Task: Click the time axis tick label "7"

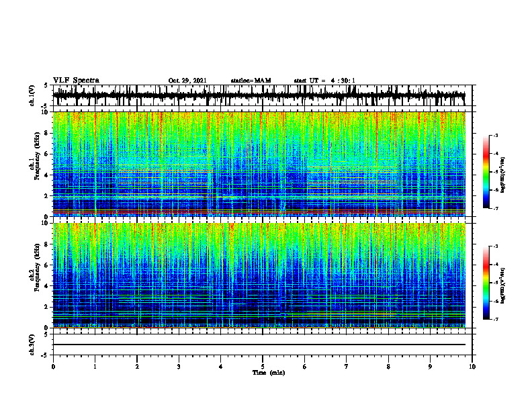Action: pos(347,367)
